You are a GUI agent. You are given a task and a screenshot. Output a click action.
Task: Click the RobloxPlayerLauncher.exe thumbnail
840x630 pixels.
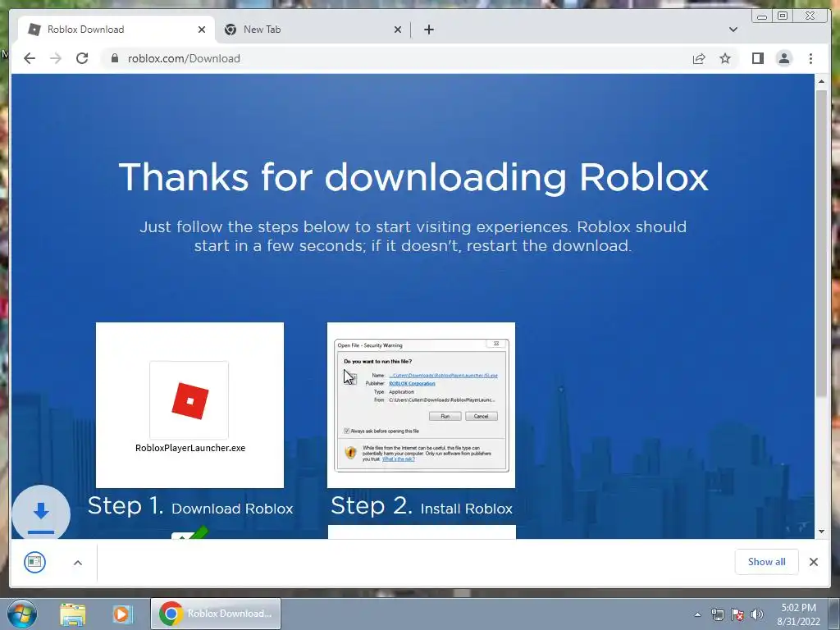[x=189, y=405]
